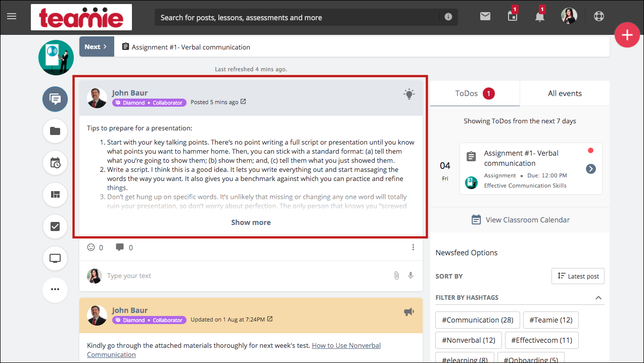
Task: Open the three-dot menu of first post
Action: tap(413, 247)
